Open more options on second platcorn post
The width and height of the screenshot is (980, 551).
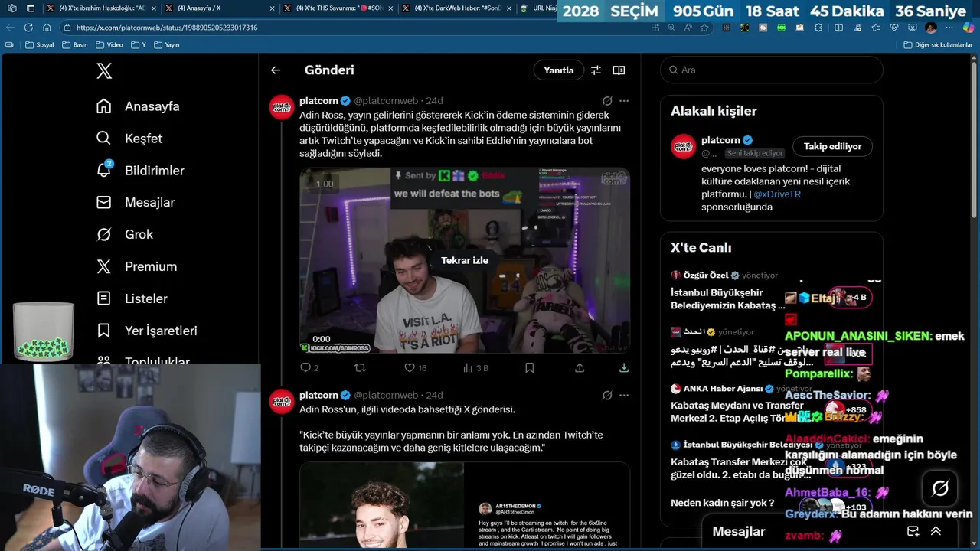(x=624, y=396)
